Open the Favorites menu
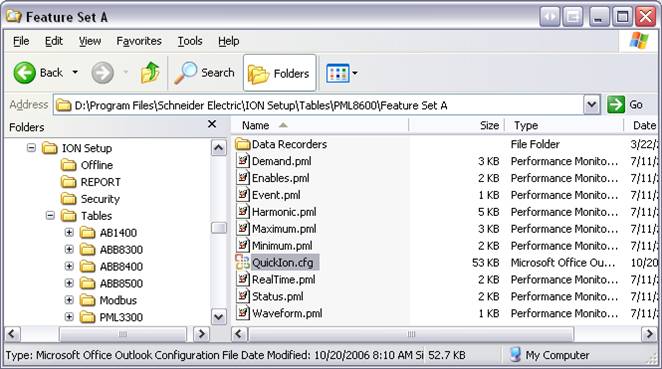This screenshot has width=662, height=369. pos(139,41)
